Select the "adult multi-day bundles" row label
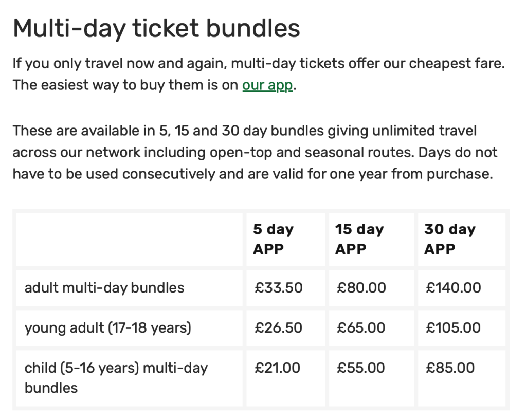Image resolution: width=526 pixels, height=420 pixels. click(104, 287)
